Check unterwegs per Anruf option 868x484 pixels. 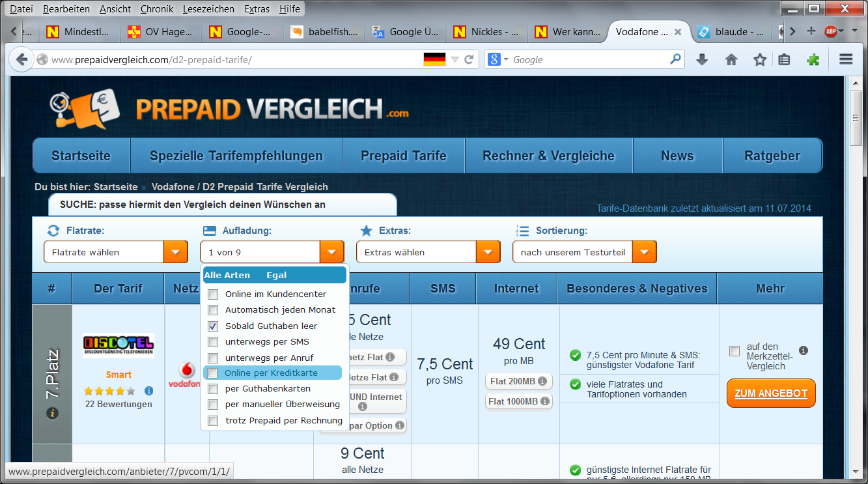click(x=213, y=358)
